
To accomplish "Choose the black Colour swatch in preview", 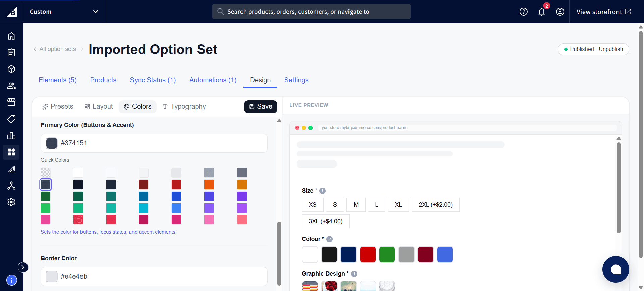I will click(329, 254).
